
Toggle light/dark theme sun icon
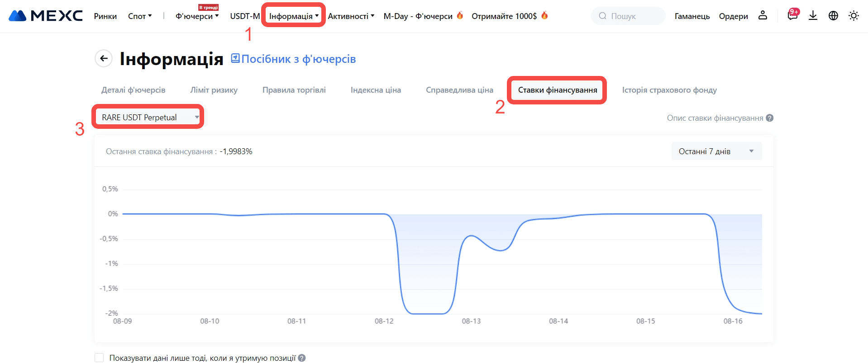(854, 16)
